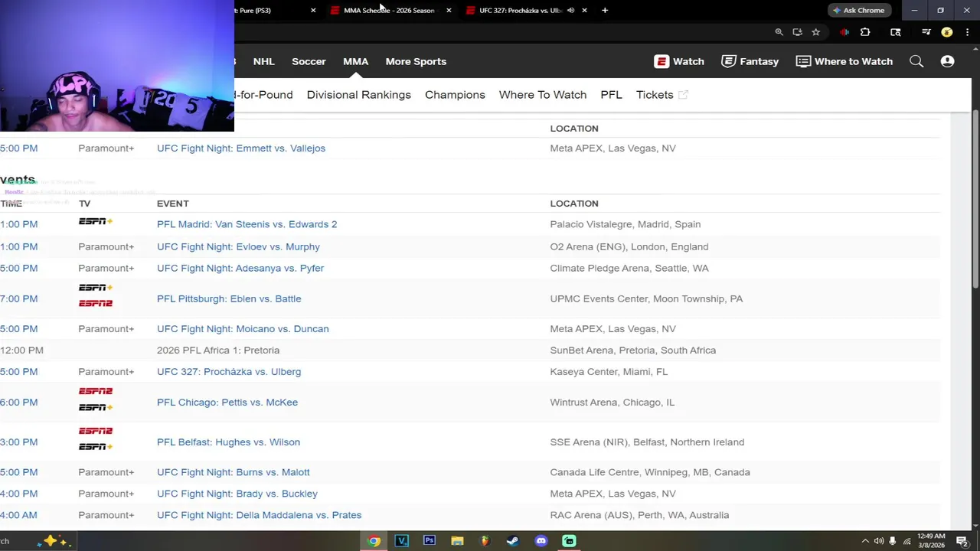Open Steam from the taskbar

[x=513, y=541]
